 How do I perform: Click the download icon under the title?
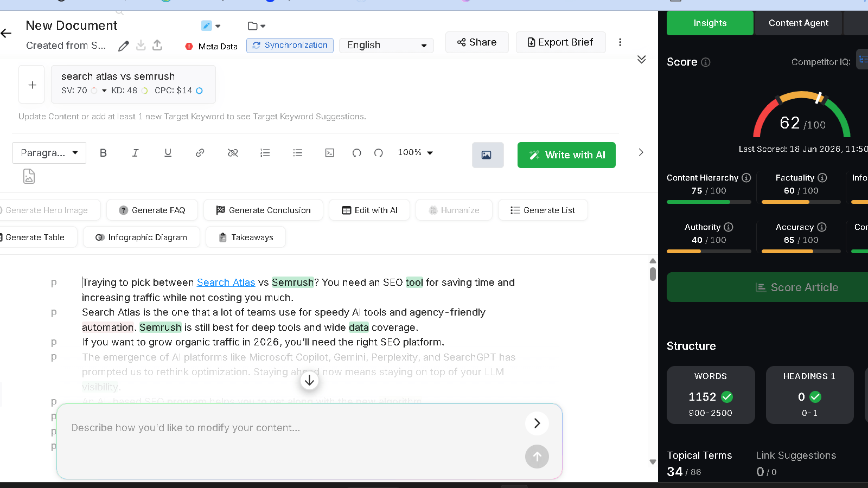[141, 45]
